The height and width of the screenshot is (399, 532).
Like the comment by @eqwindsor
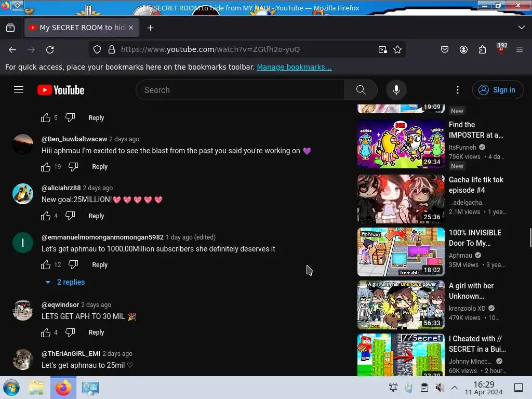coord(46,332)
